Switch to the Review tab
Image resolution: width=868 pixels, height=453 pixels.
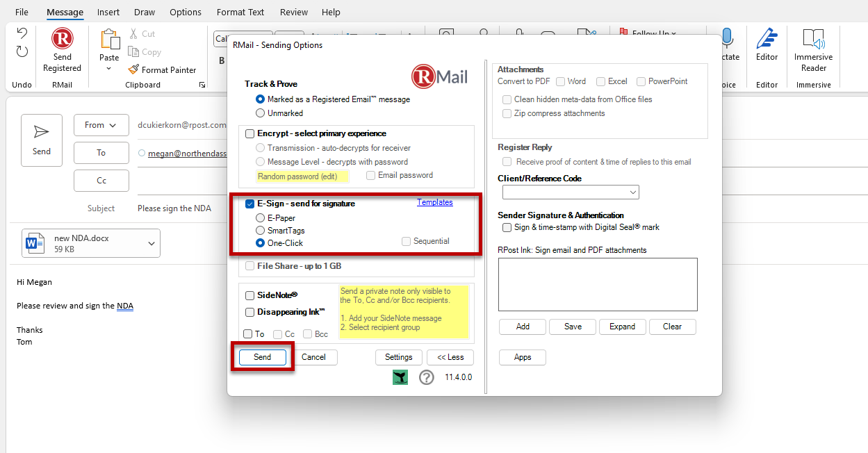[x=294, y=12]
